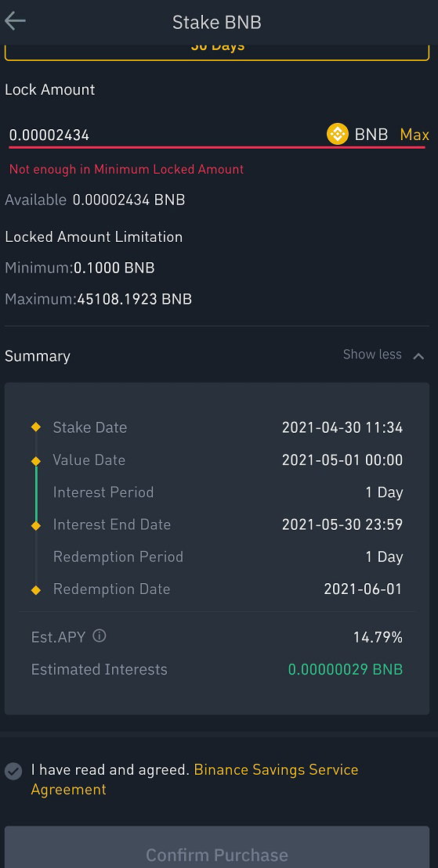
Task: Tap the Stake BNB page title
Action: [217, 22]
